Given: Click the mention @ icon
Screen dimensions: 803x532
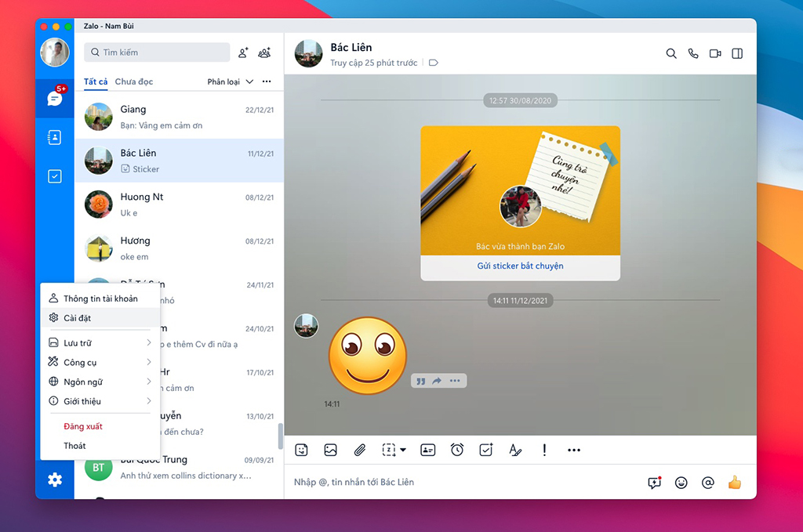Looking at the screenshot, I should [708, 483].
